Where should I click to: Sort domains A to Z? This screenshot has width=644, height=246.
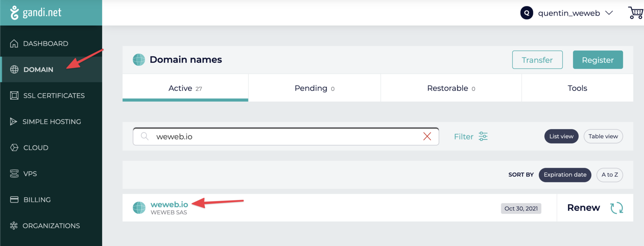click(x=609, y=175)
